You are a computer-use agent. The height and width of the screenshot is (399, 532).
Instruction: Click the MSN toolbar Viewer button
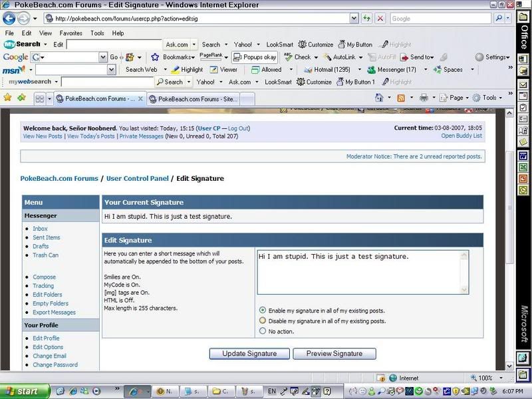tap(223, 70)
